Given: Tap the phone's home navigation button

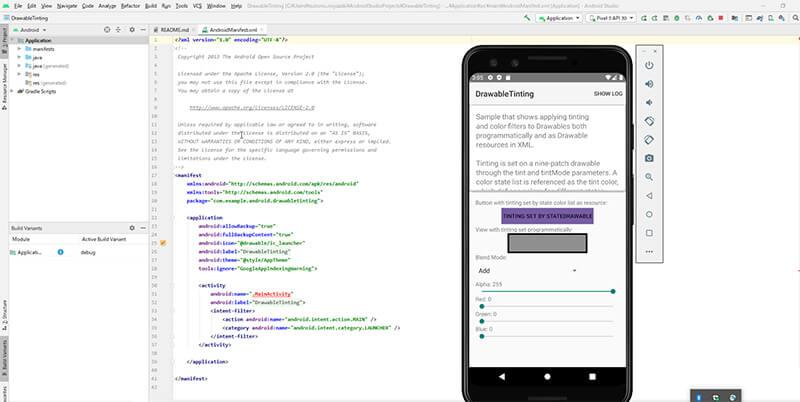Looking at the screenshot, I should (547, 376).
